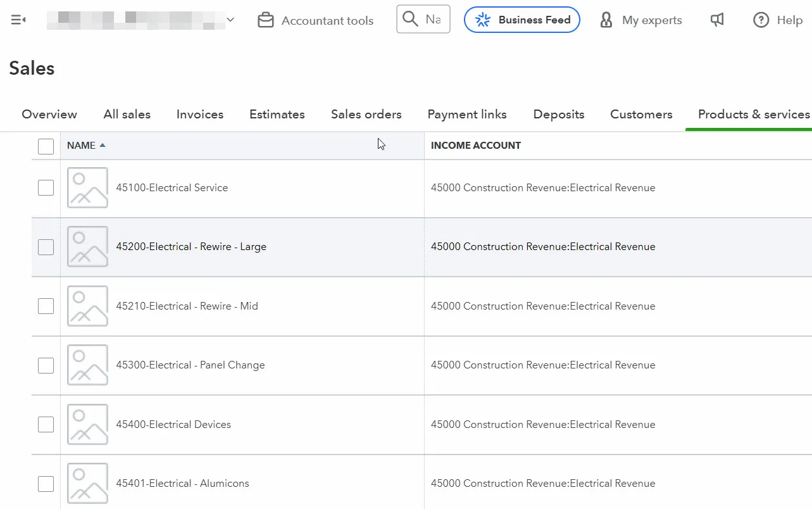Viewport: 812px width, 509px height.
Task: Switch to the Invoices tab
Action: pos(199,115)
